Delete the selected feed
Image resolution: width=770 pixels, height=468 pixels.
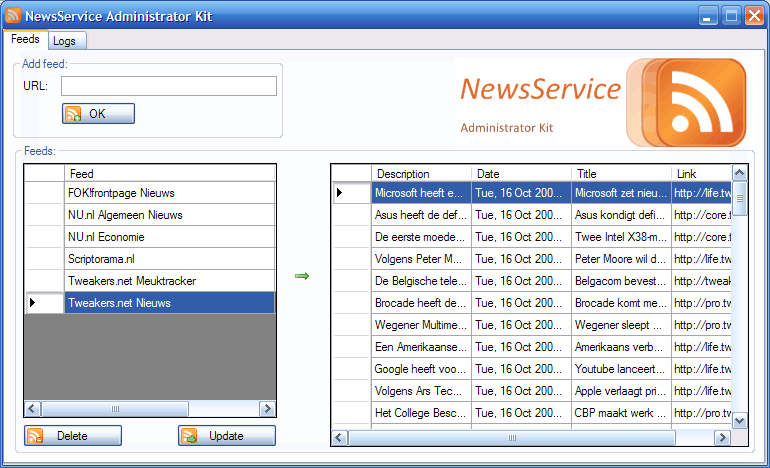[x=73, y=436]
